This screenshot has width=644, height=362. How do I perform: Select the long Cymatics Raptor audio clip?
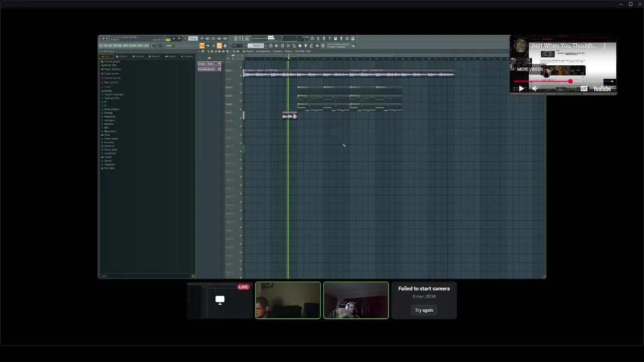[349, 73]
